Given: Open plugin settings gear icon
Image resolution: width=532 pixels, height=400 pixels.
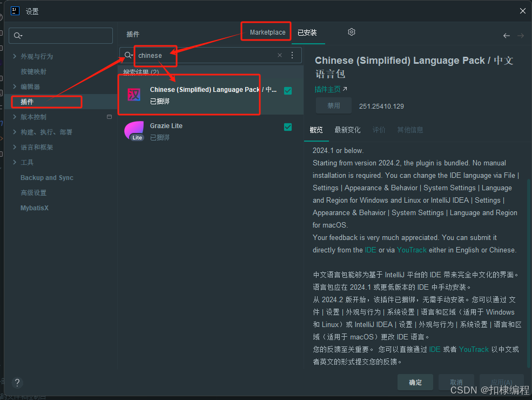Looking at the screenshot, I should click(x=352, y=32).
